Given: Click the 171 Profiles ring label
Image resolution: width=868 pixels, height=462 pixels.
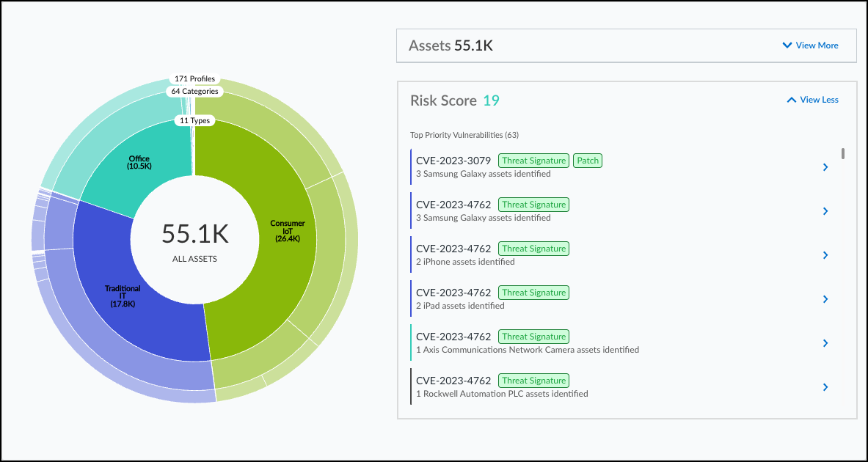Looking at the screenshot, I should coord(194,78).
